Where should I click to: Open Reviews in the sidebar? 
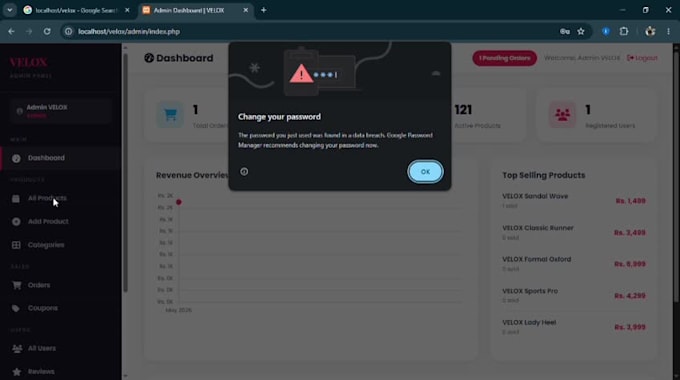coord(60,372)
